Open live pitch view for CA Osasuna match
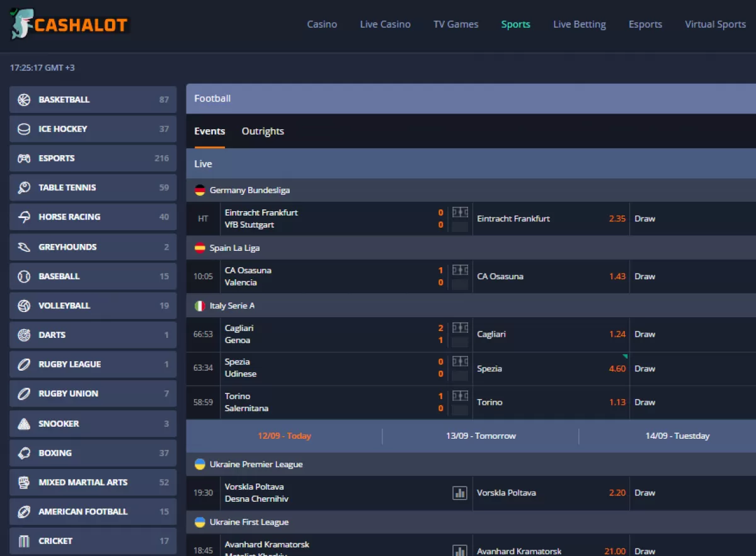Image resolution: width=756 pixels, height=556 pixels. click(x=461, y=270)
